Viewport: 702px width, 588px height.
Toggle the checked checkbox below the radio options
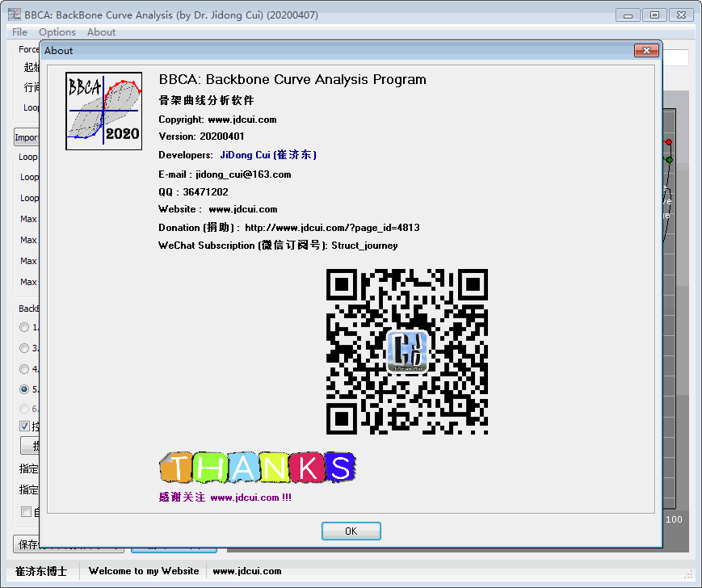point(24,426)
